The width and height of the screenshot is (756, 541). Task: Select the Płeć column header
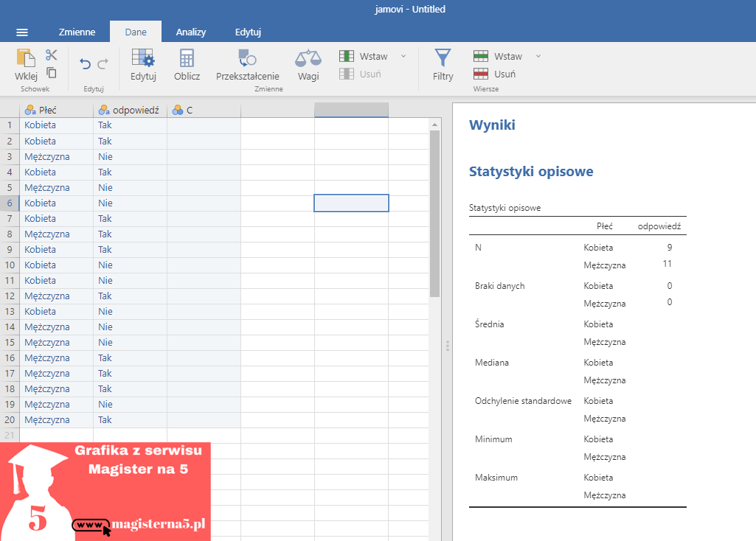56,110
